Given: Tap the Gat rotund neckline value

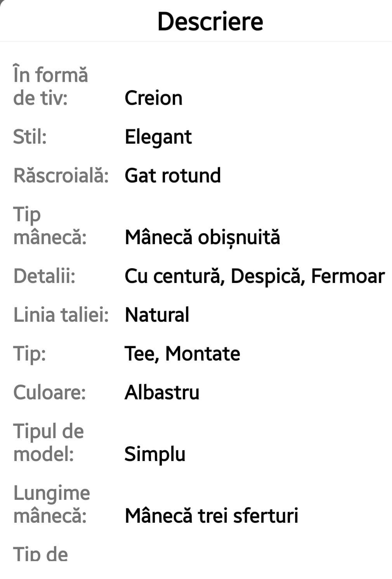Looking at the screenshot, I should [x=173, y=175].
